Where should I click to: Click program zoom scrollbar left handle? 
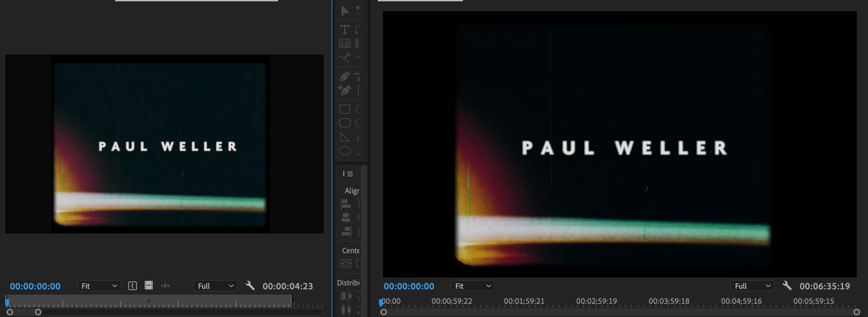pos(383,312)
